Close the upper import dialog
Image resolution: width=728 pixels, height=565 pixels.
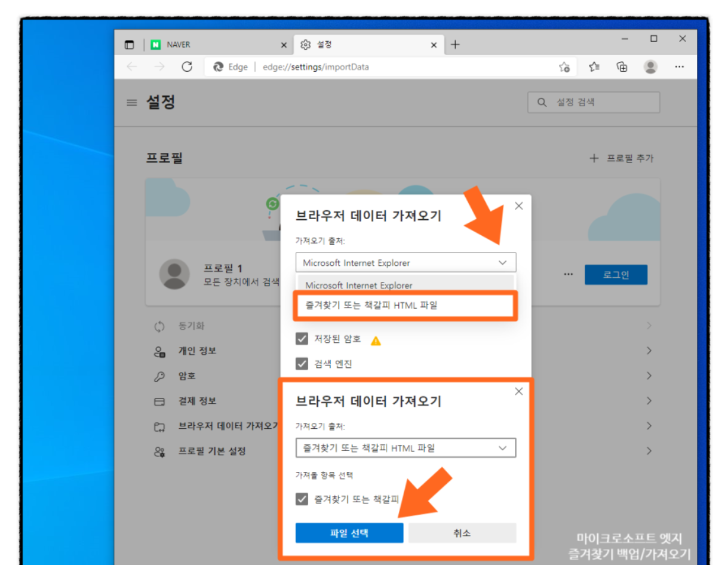click(x=518, y=206)
